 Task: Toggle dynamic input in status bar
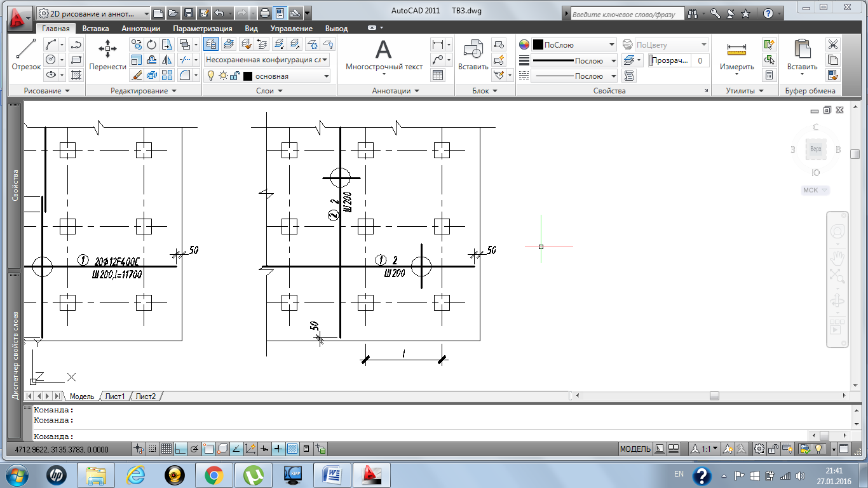coord(264,449)
